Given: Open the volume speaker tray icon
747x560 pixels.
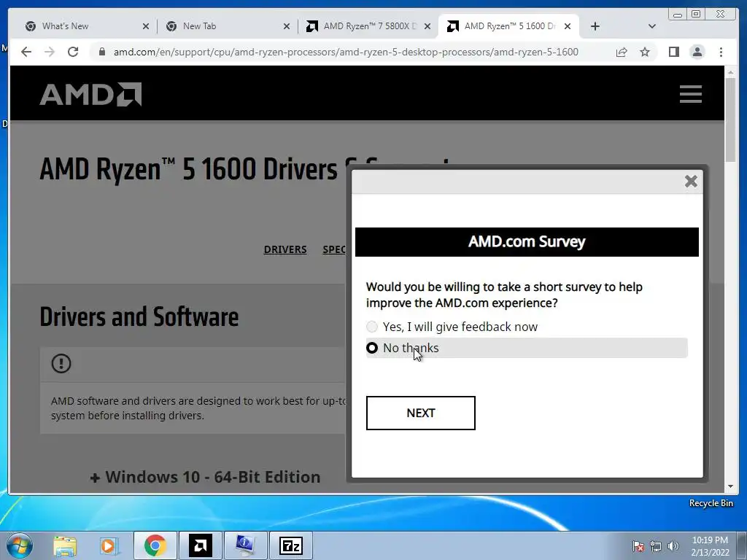Looking at the screenshot, I should coord(673,545).
